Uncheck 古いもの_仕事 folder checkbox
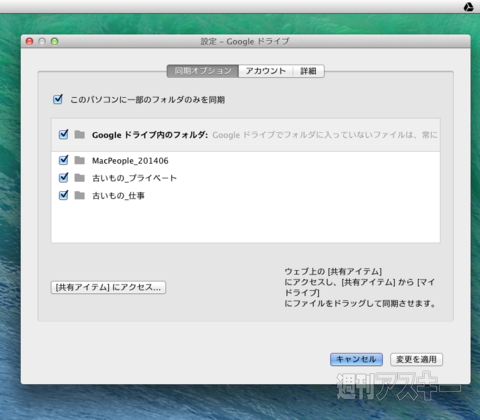The height and width of the screenshot is (420, 480). click(63, 195)
